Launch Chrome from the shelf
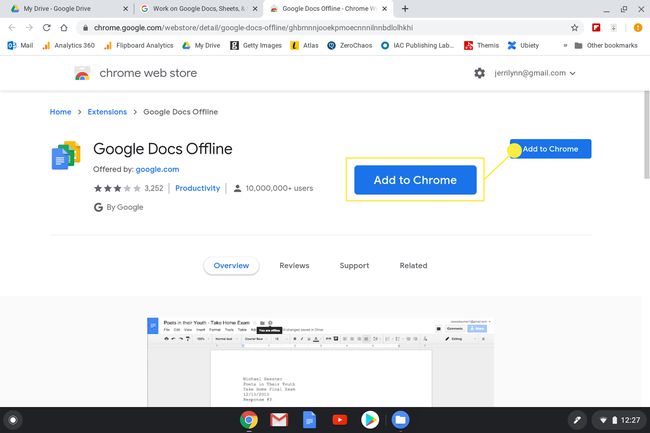 pos(249,420)
